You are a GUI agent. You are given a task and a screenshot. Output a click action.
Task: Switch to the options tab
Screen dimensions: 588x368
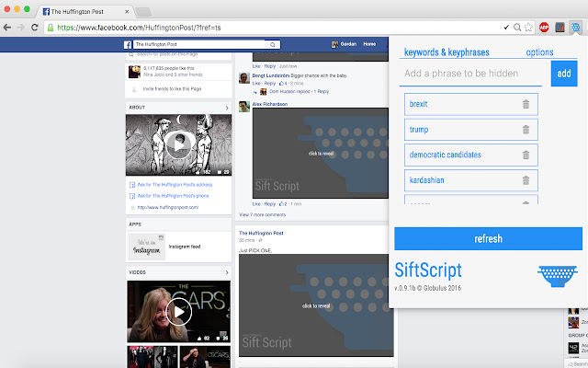click(x=539, y=52)
